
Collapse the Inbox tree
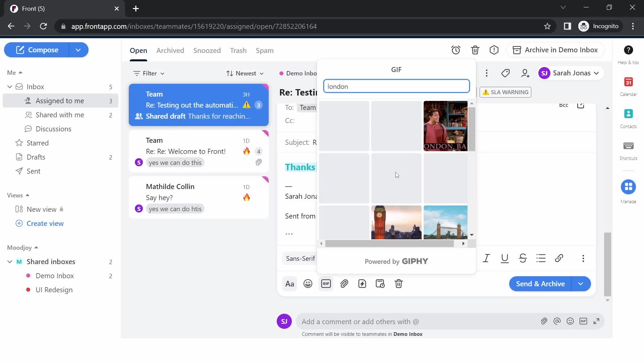(10, 87)
